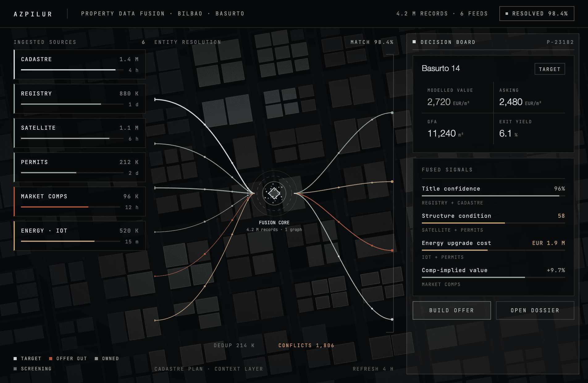Click the 'IoT + Permits' source note
Image resolution: width=588 pixels, height=383 pixels.
coord(443,257)
